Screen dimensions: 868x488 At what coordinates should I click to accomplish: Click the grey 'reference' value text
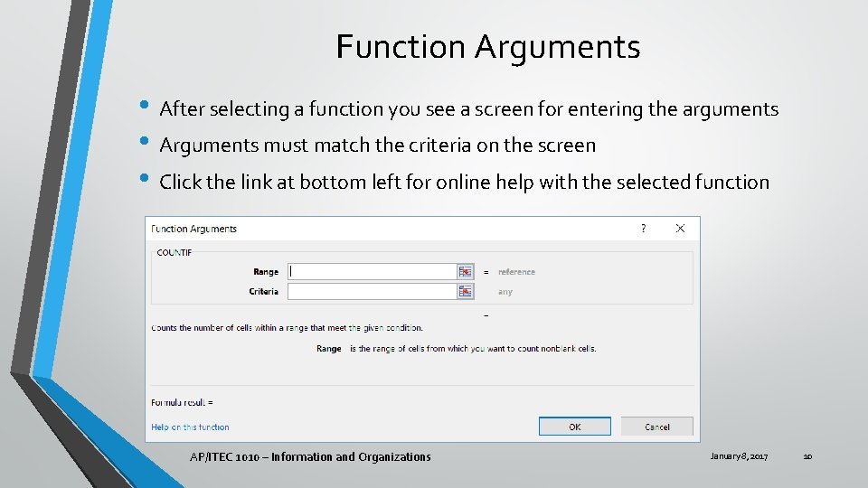[x=516, y=272]
